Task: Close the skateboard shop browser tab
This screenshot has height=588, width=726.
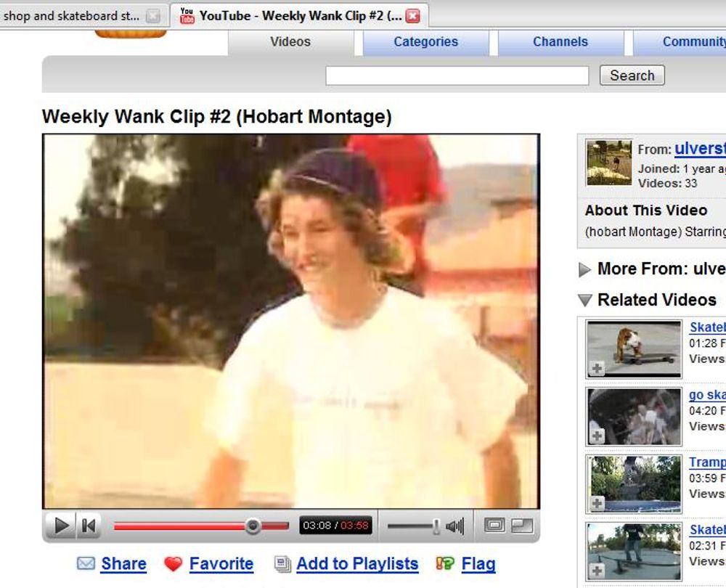Action: click(152, 16)
